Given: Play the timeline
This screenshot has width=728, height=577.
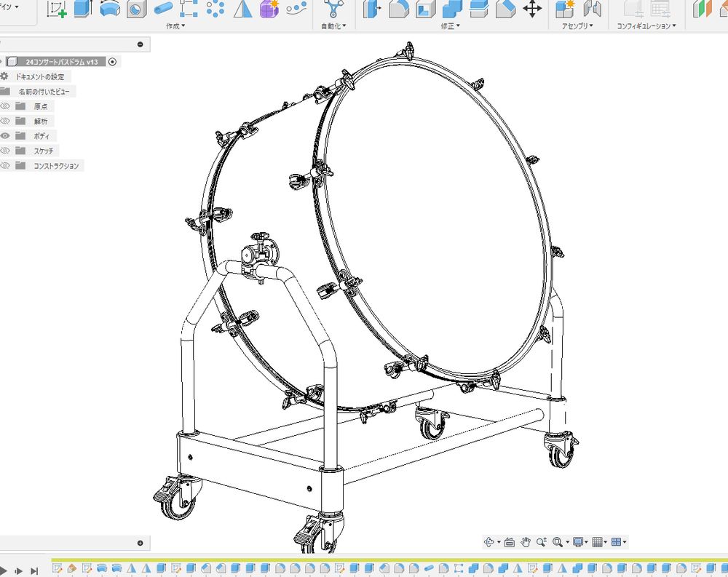Looking at the screenshot, I should pos(3,570).
